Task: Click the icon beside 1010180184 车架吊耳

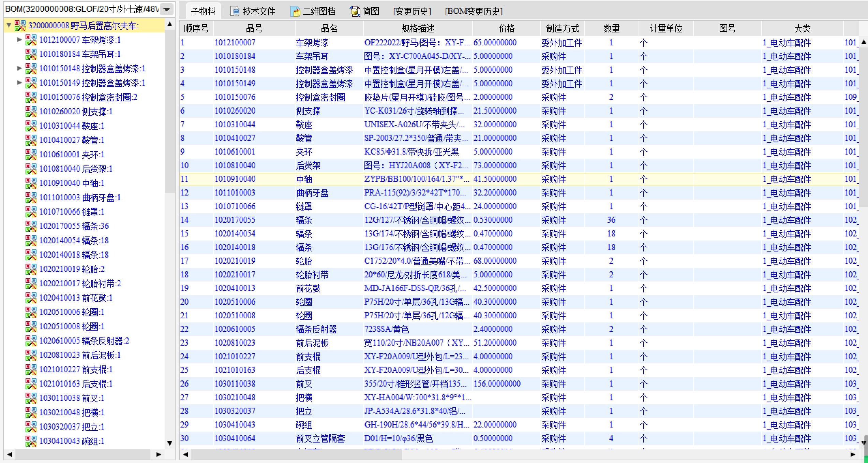Action: (31, 54)
